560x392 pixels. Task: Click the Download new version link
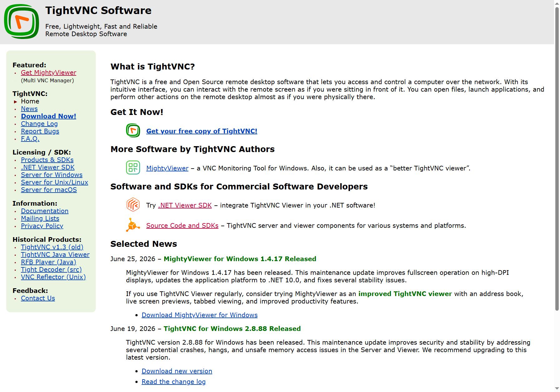(177, 371)
